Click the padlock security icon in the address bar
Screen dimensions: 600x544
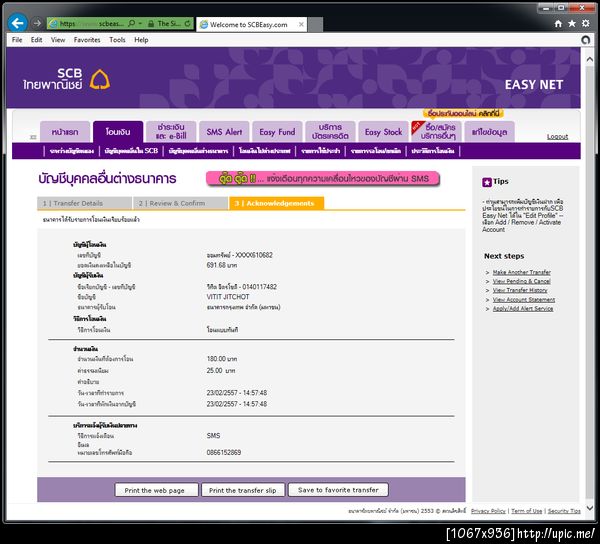tap(151, 23)
